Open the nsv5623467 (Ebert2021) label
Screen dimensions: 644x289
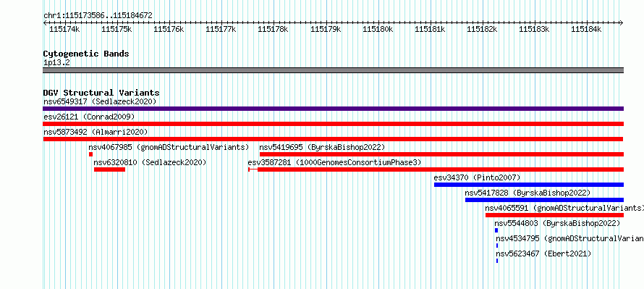(544, 254)
